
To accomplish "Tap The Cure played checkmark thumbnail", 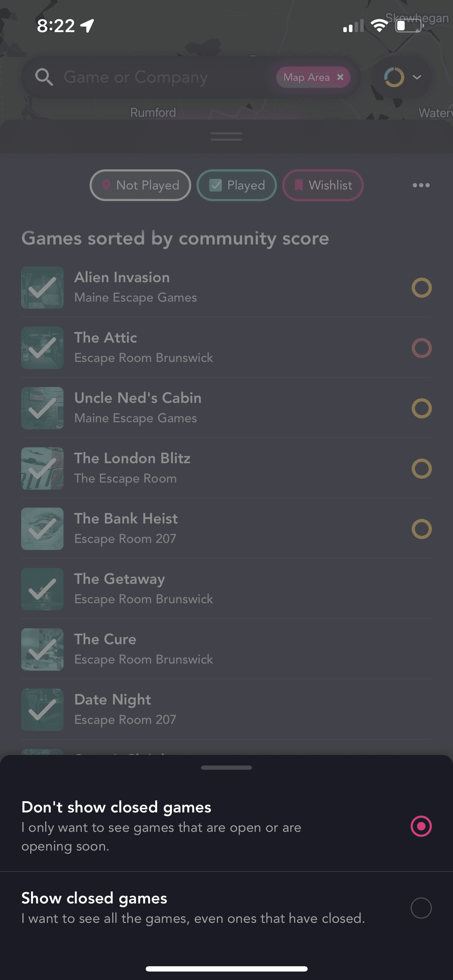I will 42,649.
